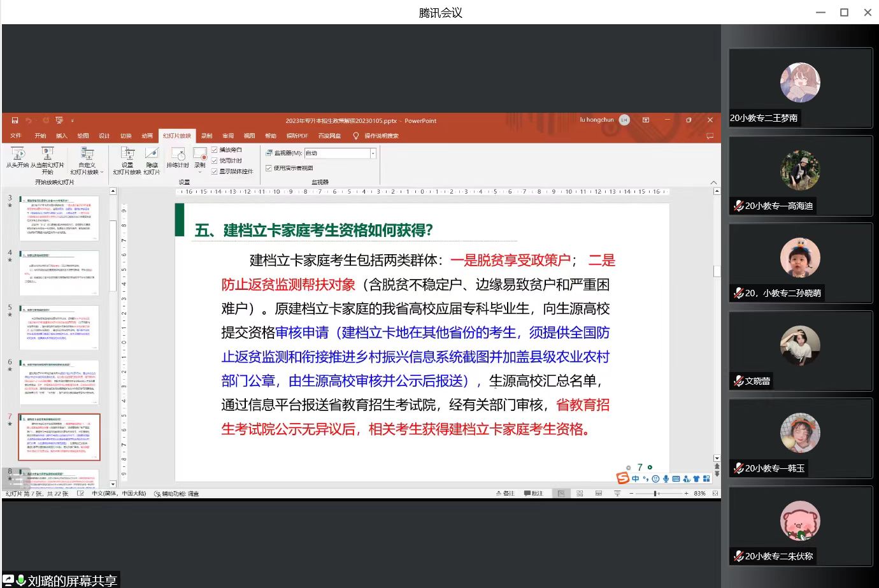Expand the Record (录制) button dropdown arrow
Viewport: 879px width, 588px height.
[200, 172]
